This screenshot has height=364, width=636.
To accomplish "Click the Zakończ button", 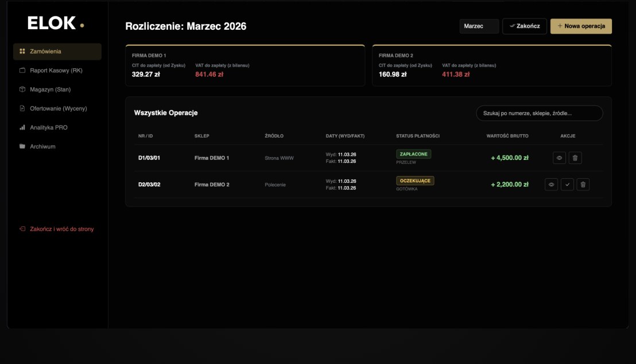I will pyautogui.click(x=525, y=26).
